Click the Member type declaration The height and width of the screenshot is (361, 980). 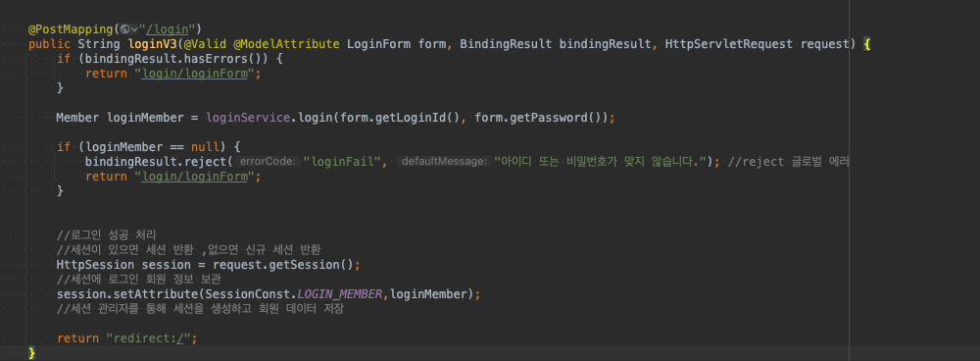[77, 118]
